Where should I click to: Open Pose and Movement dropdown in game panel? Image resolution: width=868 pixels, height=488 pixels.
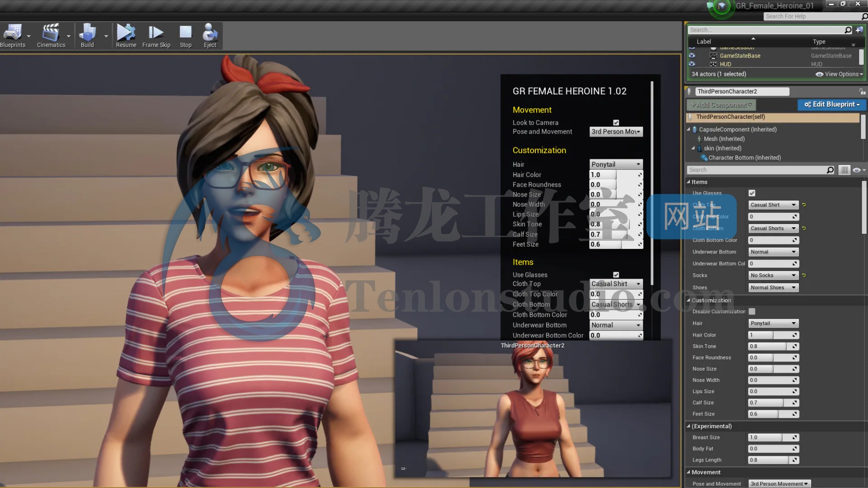coord(616,131)
